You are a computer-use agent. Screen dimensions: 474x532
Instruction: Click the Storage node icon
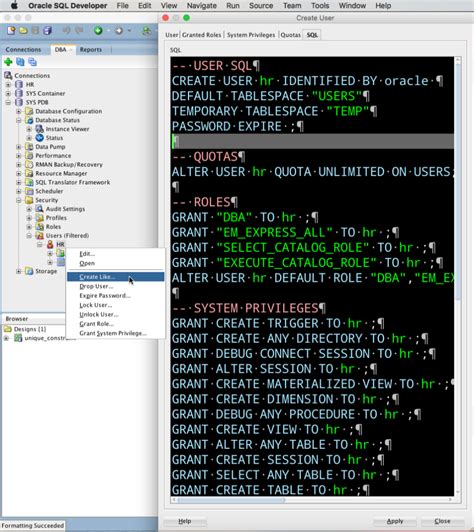pos(29,271)
